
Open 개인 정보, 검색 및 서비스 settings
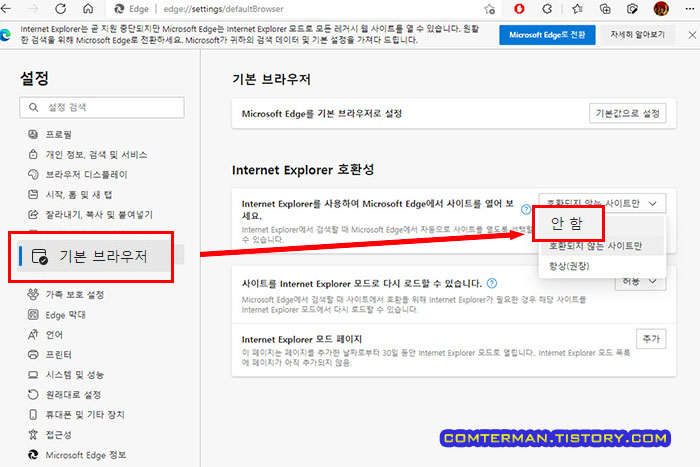88,154
